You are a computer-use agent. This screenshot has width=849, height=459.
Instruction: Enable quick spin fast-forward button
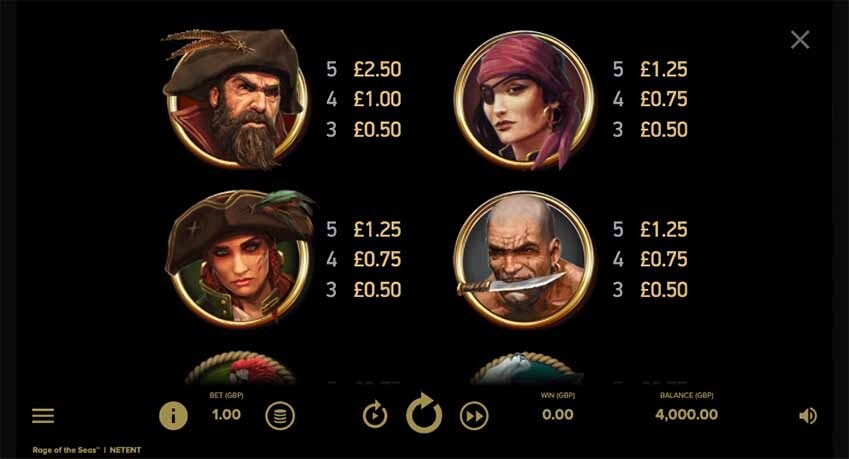[x=474, y=416]
